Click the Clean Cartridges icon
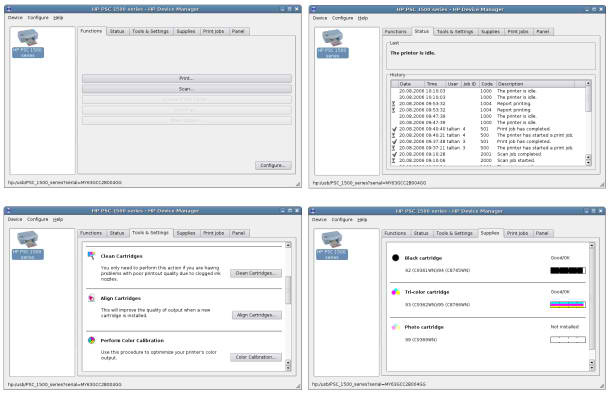The image size is (610, 394). [x=91, y=256]
